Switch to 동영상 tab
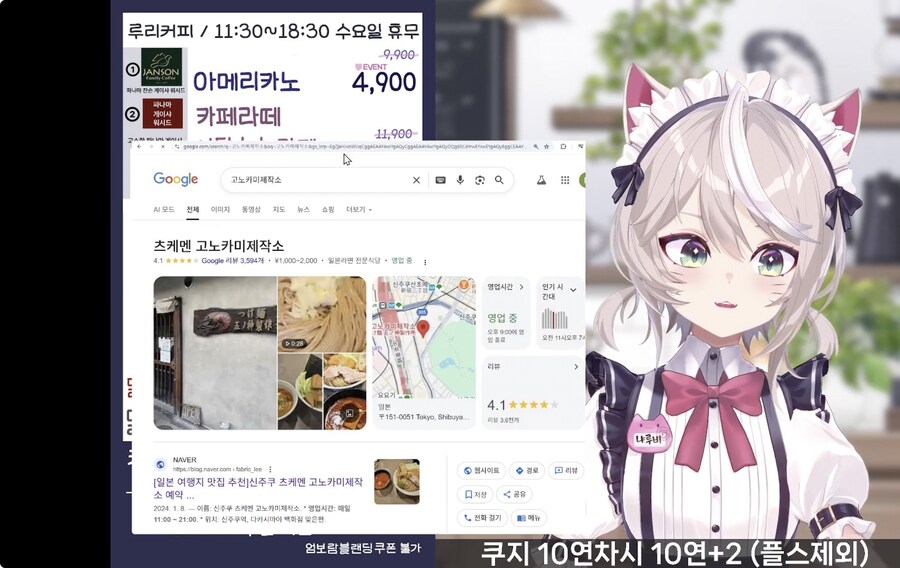This screenshot has width=900, height=568. [x=251, y=209]
